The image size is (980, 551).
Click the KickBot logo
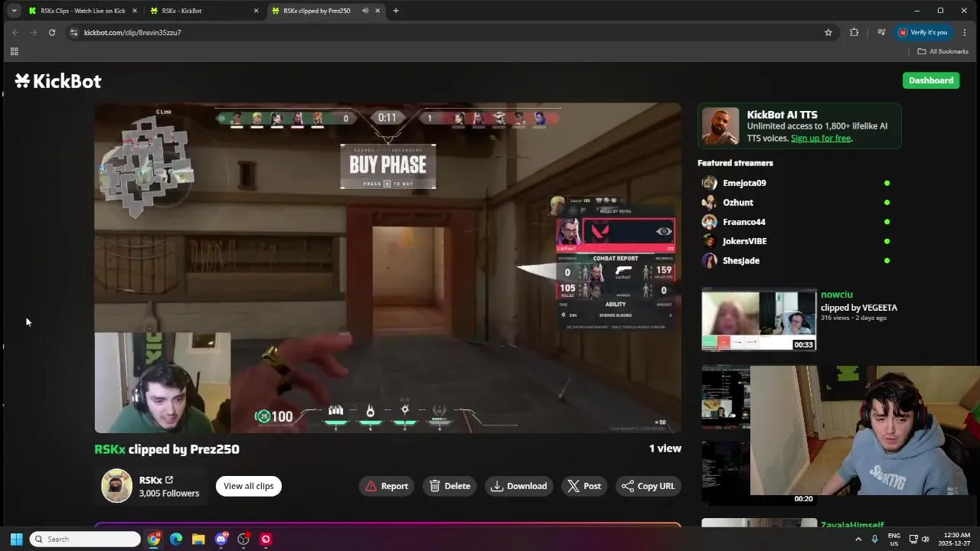58,81
